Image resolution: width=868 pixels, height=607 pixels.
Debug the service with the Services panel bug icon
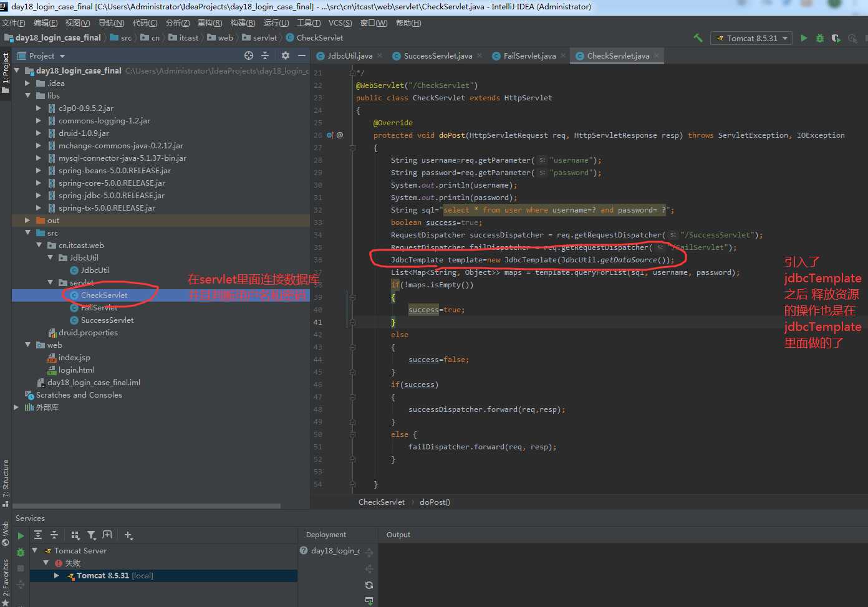pos(21,552)
